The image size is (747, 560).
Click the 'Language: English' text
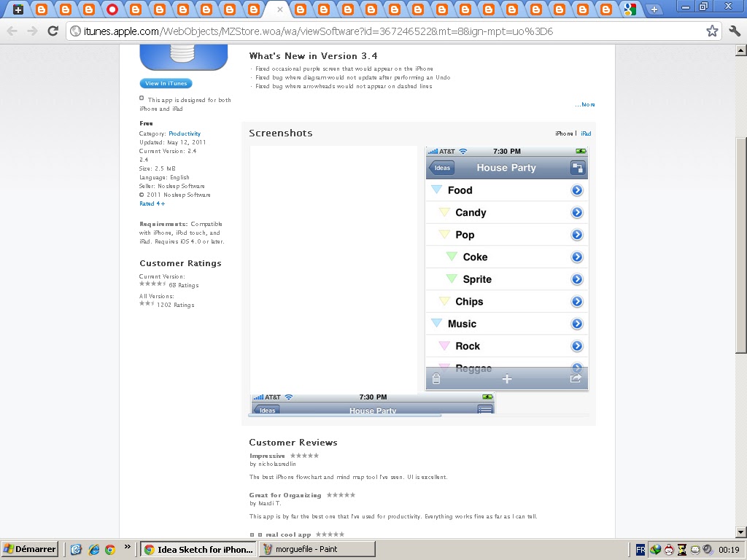(x=164, y=178)
